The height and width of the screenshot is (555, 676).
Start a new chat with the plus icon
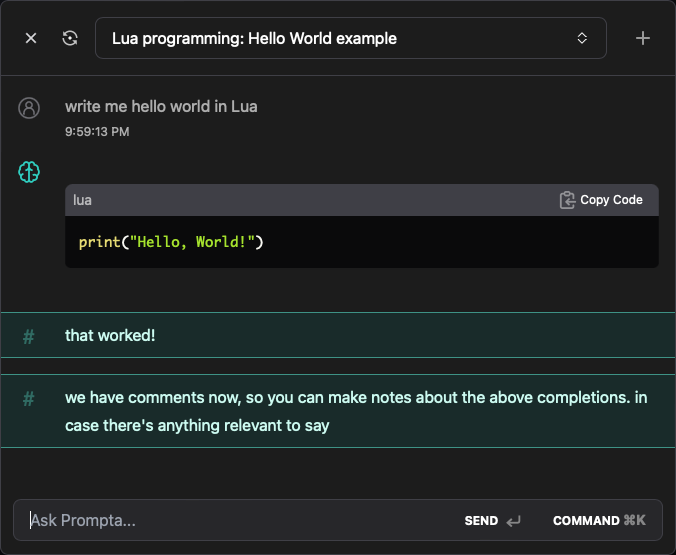tap(643, 38)
